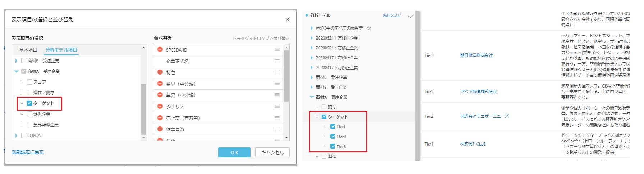Expand the FORCAS tree node

click(17, 135)
